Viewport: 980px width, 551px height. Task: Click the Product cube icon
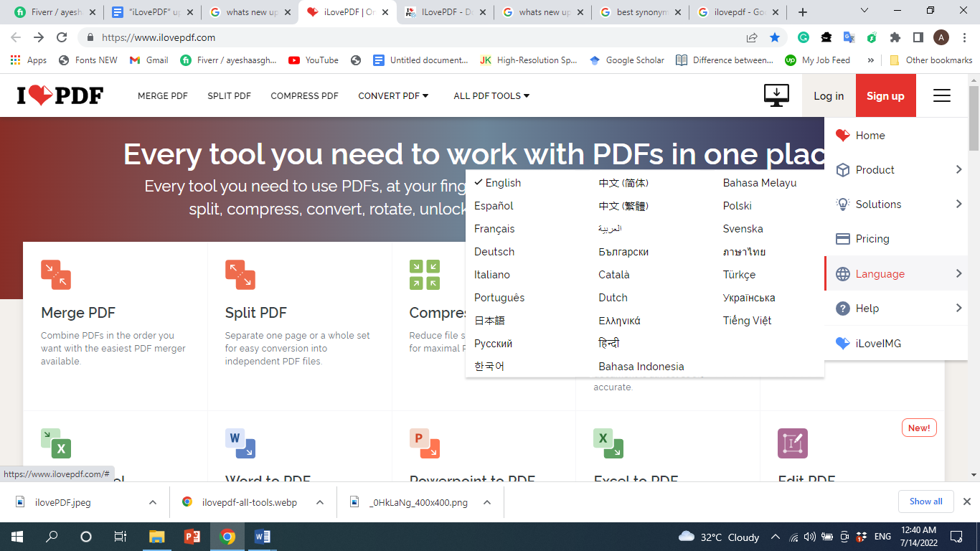tap(843, 170)
